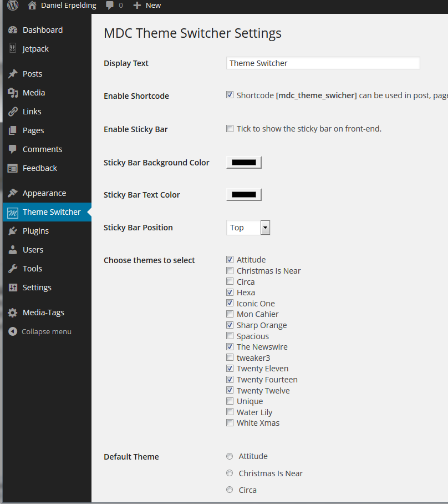Viewport: 448px width, 504px height.
Task: Click the Plugins plug icon
Action: pyautogui.click(x=13, y=231)
